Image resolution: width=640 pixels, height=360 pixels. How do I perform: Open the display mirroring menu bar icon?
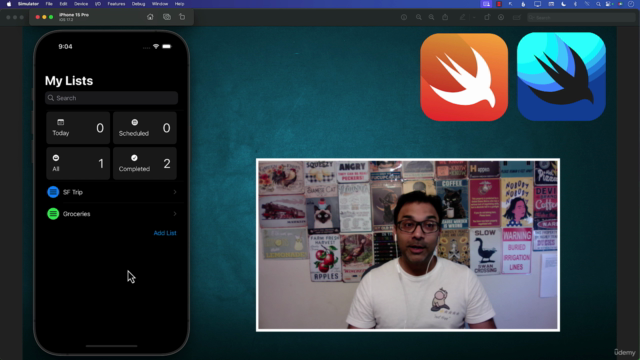click(x=537, y=4)
